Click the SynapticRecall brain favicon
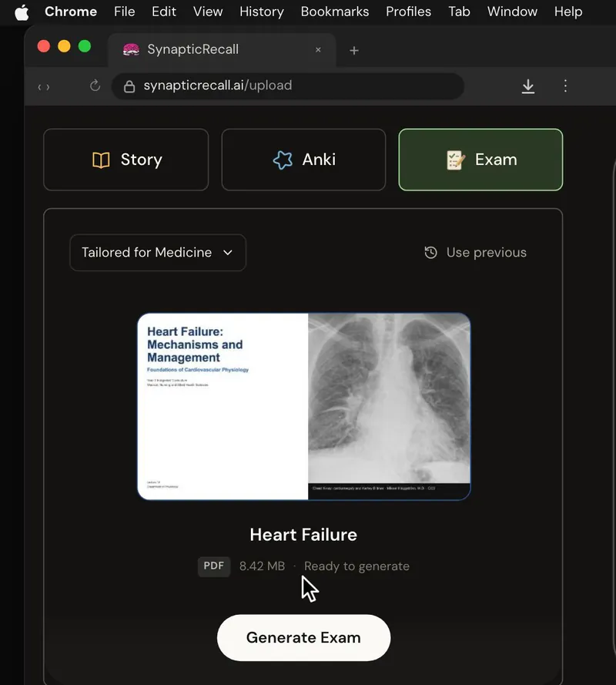The image size is (616, 685). pyautogui.click(x=131, y=50)
